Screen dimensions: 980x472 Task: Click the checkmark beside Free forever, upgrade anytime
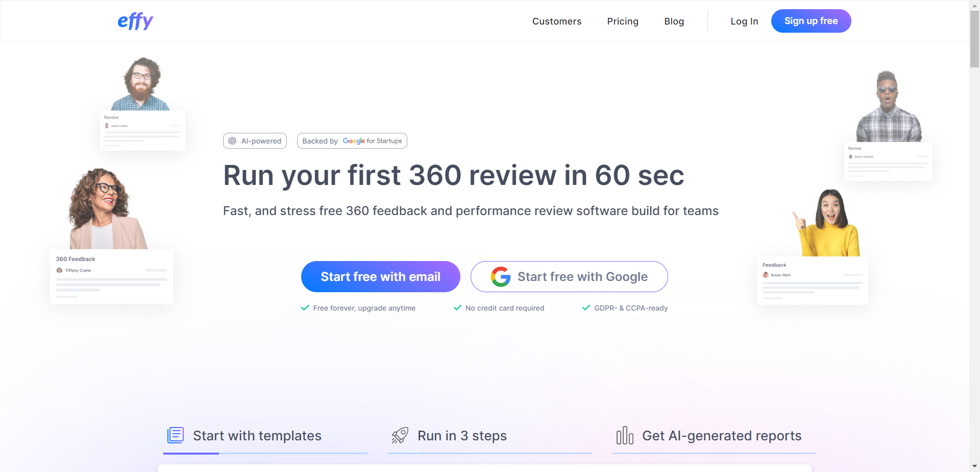pos(305,308)
